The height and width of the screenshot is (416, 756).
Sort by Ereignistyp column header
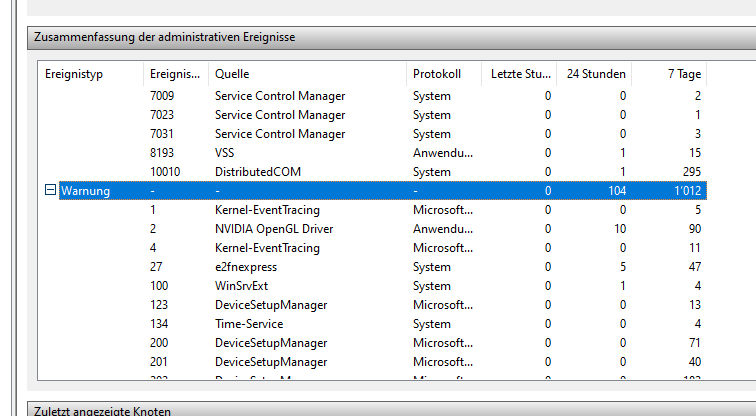point(90,74)
